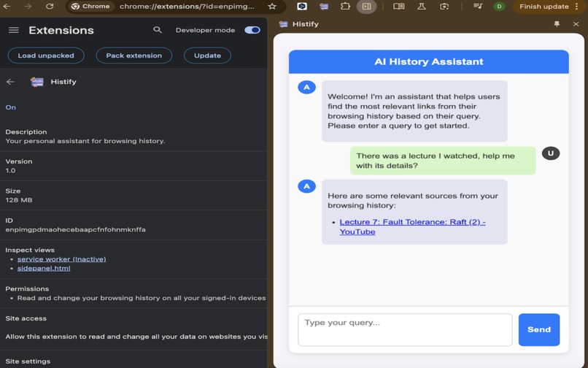Open the blue square extension icon in toolbar
The width and height of the screenshot is (588, 368).
[x=302, y=7]
